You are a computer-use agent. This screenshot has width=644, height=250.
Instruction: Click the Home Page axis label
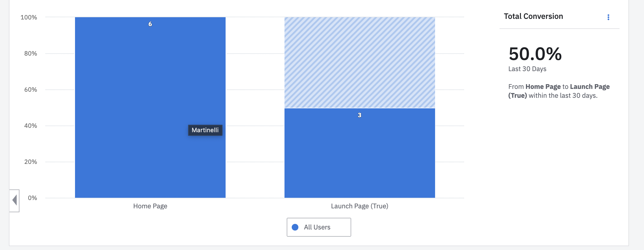pos(150,206)
